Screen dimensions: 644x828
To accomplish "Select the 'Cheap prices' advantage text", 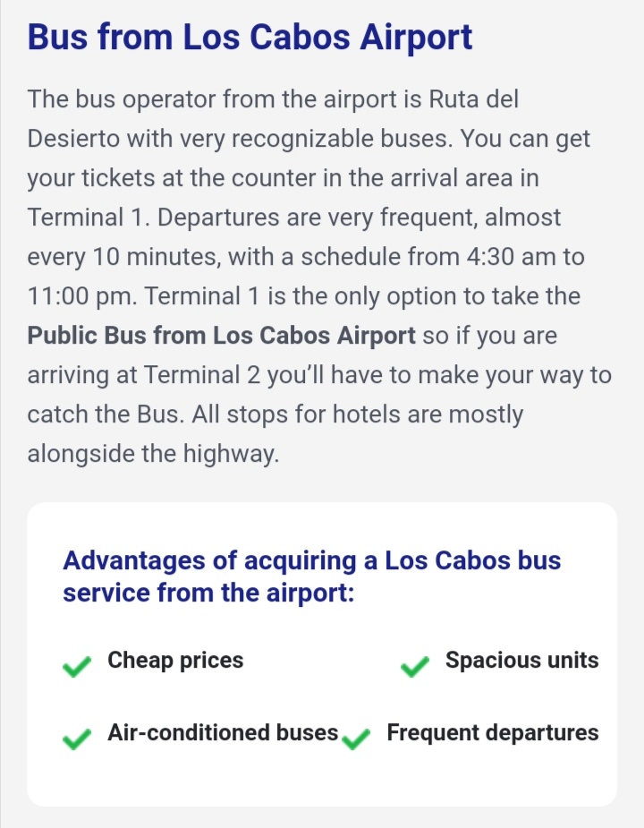I will (175, 660).
